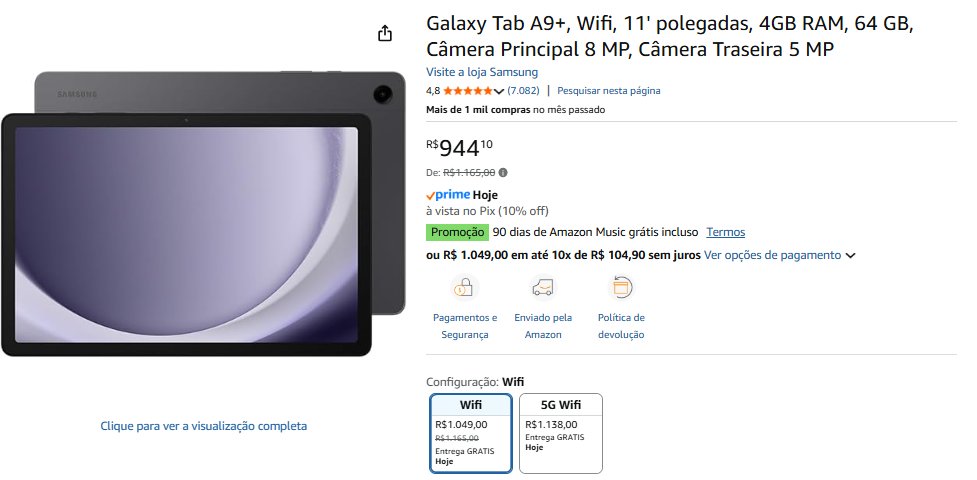Screen dimensions: 977x480
Task: Click the Enviado pela Amazon truck icon
Action: [x=543, y=288]
